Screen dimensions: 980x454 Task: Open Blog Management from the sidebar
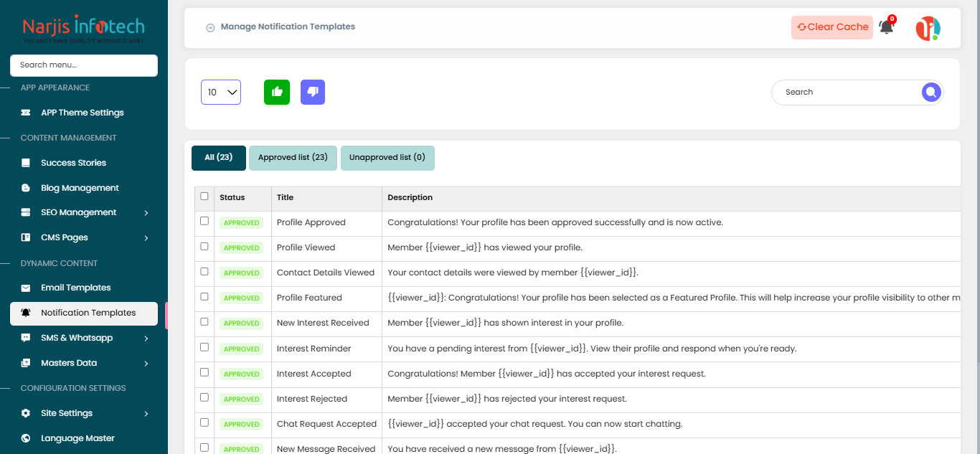80,188
